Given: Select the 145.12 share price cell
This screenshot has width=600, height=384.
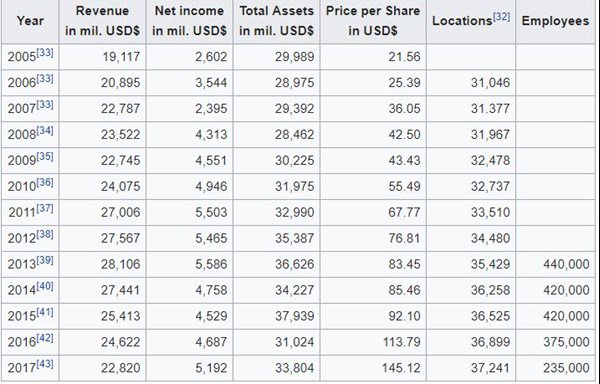Looking at the screenshot, I should (x=373, y=368).
